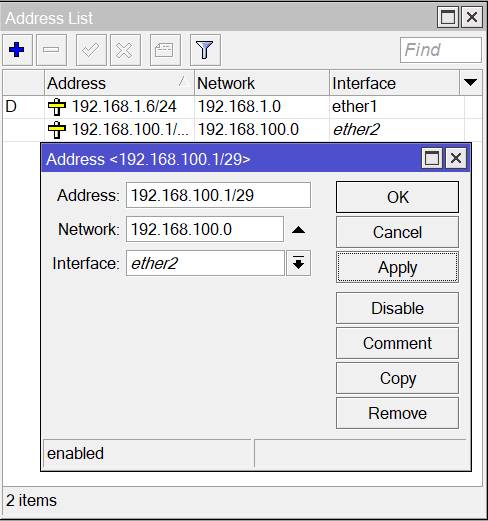Open the comment toolbar icon
488x521 pixels.
tap(165, 50)
